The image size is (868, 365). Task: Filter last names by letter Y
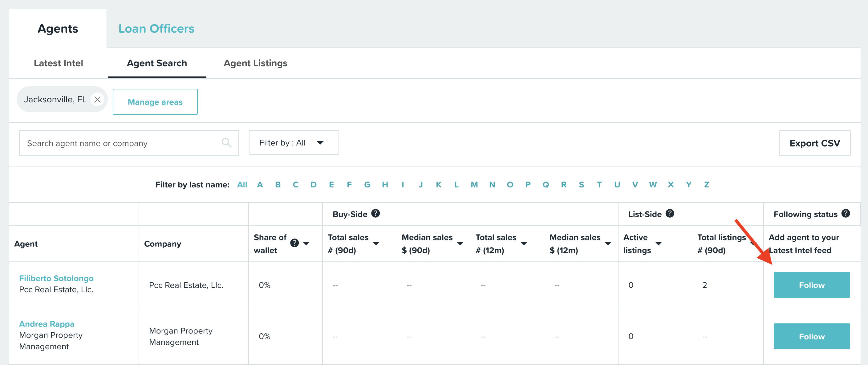pos(688,185)
